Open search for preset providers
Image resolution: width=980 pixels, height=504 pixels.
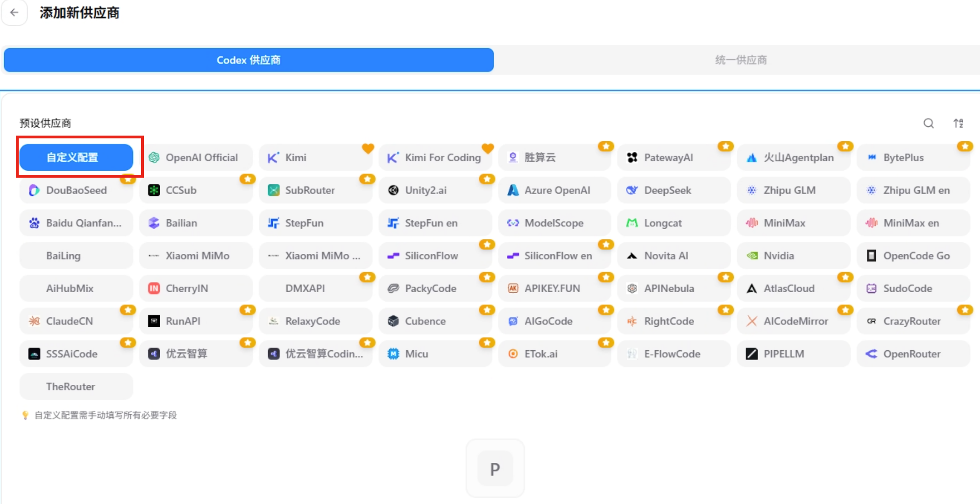[929, 123]
